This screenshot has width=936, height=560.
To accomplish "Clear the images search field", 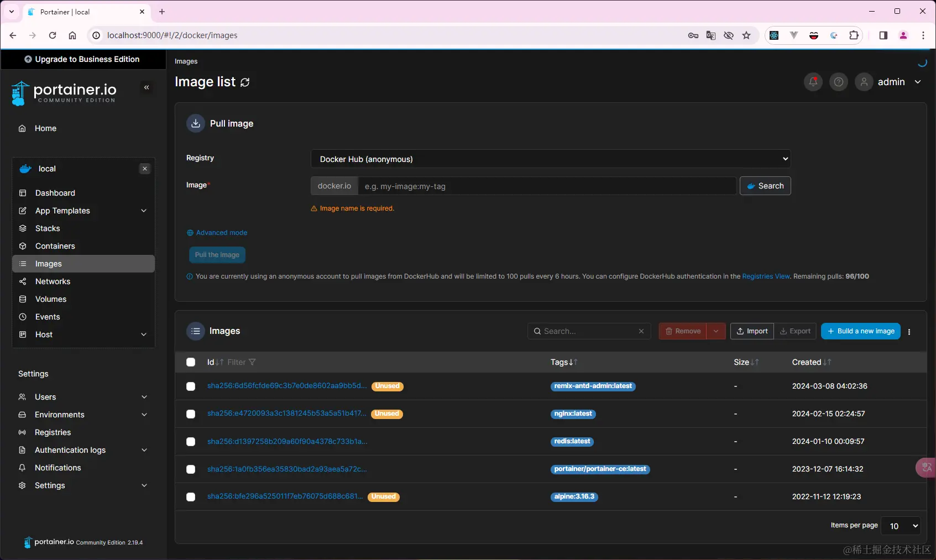I will 641,331.
